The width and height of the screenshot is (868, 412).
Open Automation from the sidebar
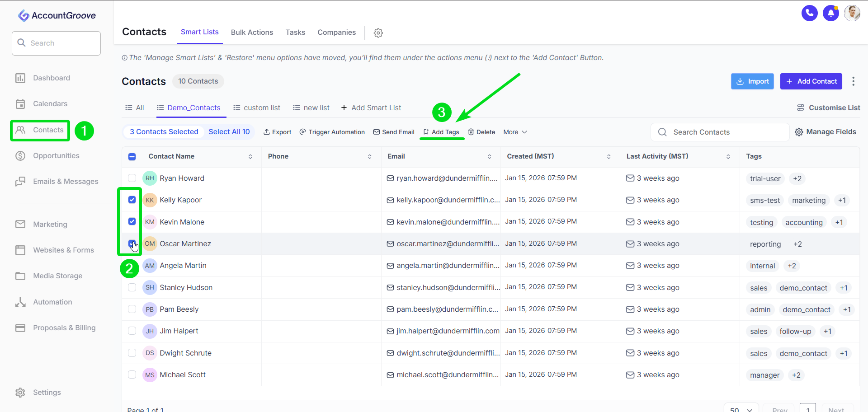pos(43,302)
